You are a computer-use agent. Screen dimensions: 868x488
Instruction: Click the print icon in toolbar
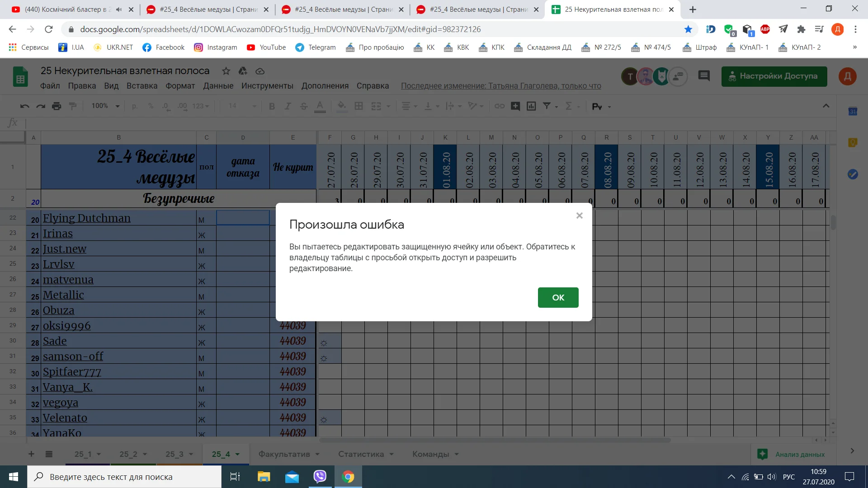click(x=57, y=106)
